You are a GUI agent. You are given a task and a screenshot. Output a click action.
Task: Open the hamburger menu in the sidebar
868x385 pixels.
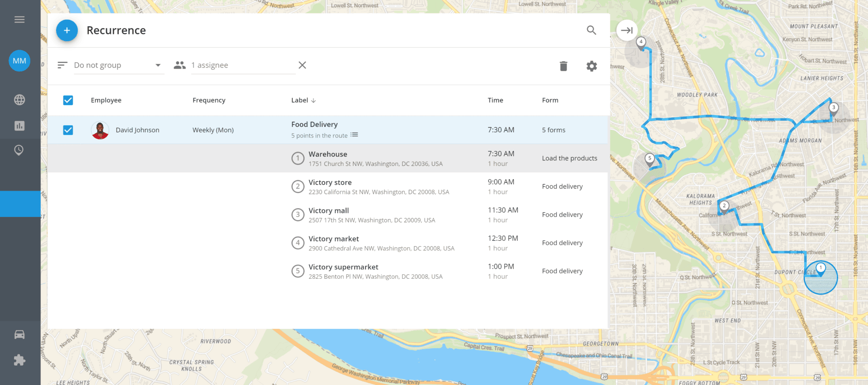tap(19, 19)
